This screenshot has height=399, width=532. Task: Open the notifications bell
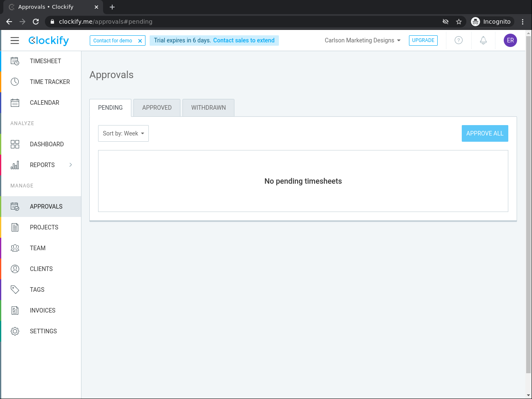[483, 40]
